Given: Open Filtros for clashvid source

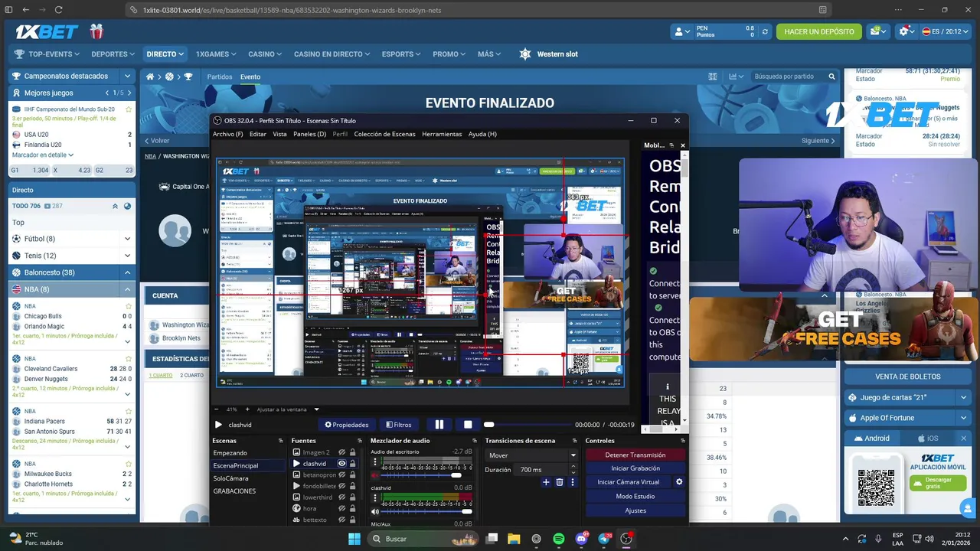Looking at the screenshot, I should 399,425.
